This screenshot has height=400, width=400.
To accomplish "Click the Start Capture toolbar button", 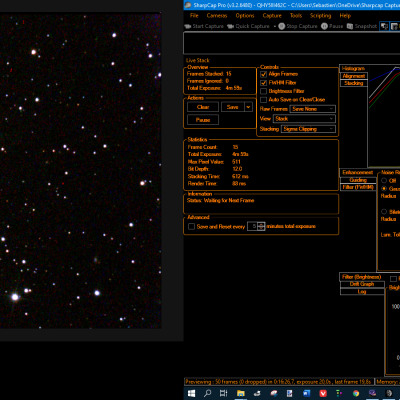I will (x=204, y=26).
